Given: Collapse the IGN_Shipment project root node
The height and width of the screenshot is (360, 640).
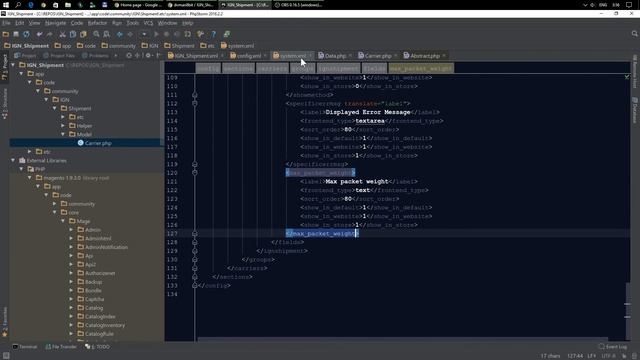Looking at the screenshot, I should click(x=13, y=65).
